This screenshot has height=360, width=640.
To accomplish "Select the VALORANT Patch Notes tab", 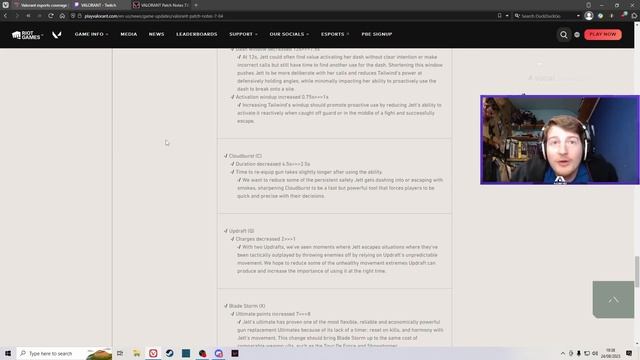I will click(x=160, y=5).
